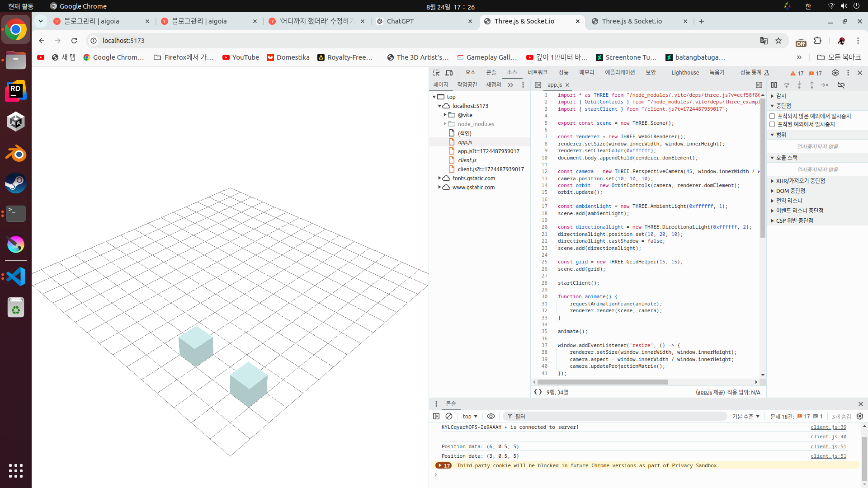This screenshot has width=868, height=488.
Task: Click the Step debugger icon
Action: (825, 85)
